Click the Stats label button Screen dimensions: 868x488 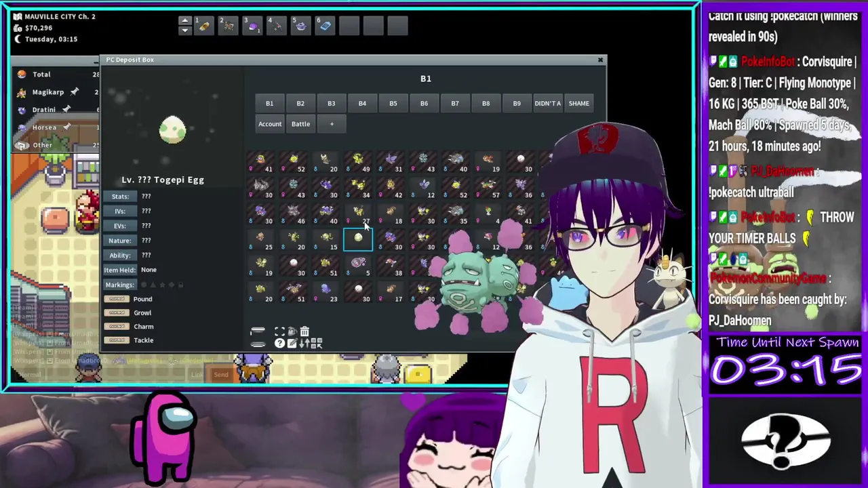click(x=120, y=197)
